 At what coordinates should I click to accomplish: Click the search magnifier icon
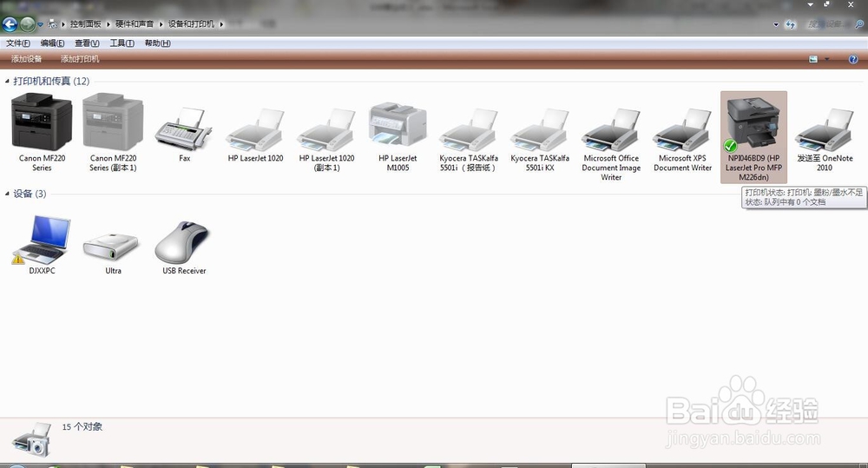click(859, 24)
